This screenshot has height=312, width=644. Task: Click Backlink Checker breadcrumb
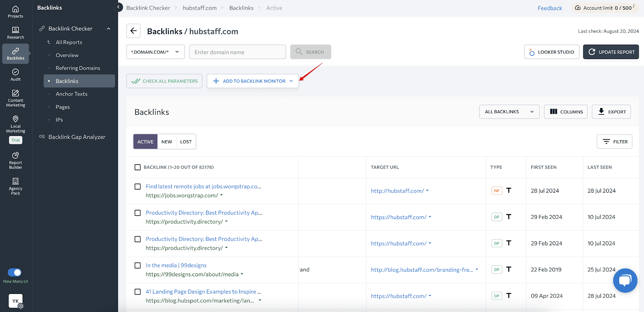pos(148,8)
